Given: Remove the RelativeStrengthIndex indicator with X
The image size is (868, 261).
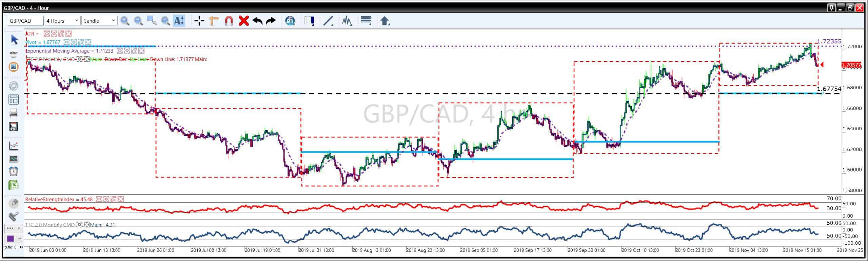Looking at the screenshot, I should pyautogui.click(x=121, y=199).
